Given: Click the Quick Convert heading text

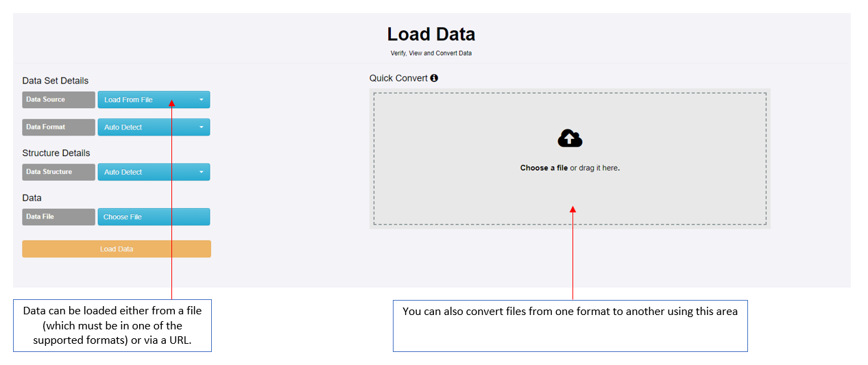Looking at the screenshot, I should click(398, 78).
